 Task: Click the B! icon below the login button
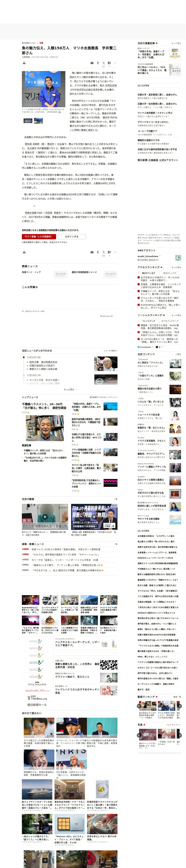pos(109,252)
